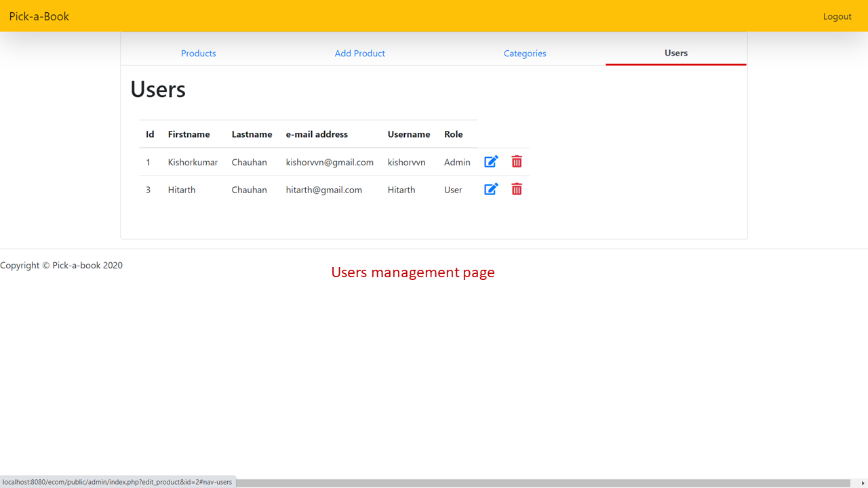868x488 pixels.
Task: Delete user Hitarth with the trash icon
Action: (x=517, y=189)
